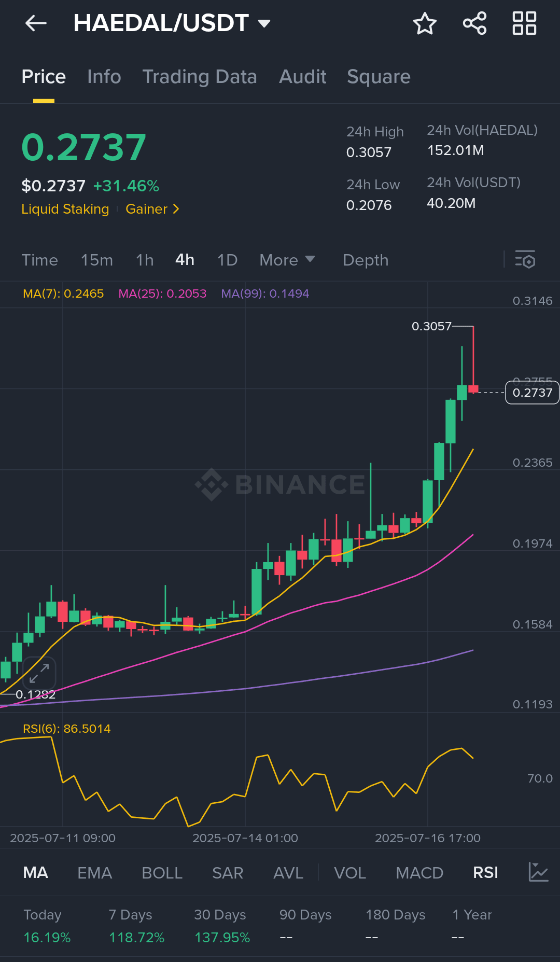Tap the 90 Days performance entry

pos(305,926)
